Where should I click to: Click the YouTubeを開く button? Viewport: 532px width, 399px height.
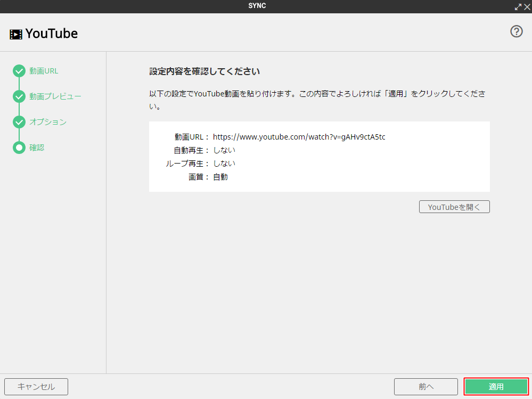coord(454,207)
